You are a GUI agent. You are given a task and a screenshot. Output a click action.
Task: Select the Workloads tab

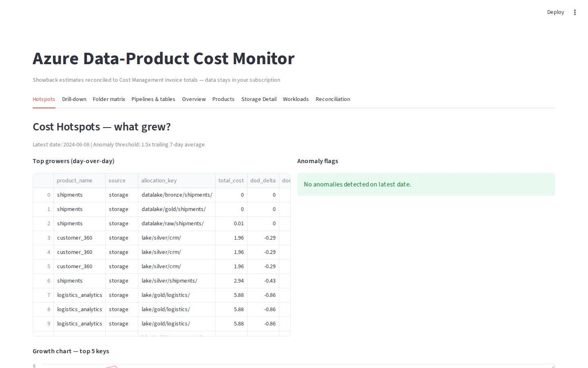point(296,99)
